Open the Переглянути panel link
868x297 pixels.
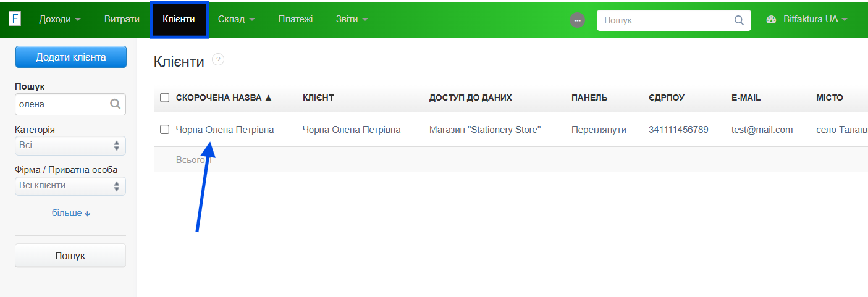tap(599, 130)
